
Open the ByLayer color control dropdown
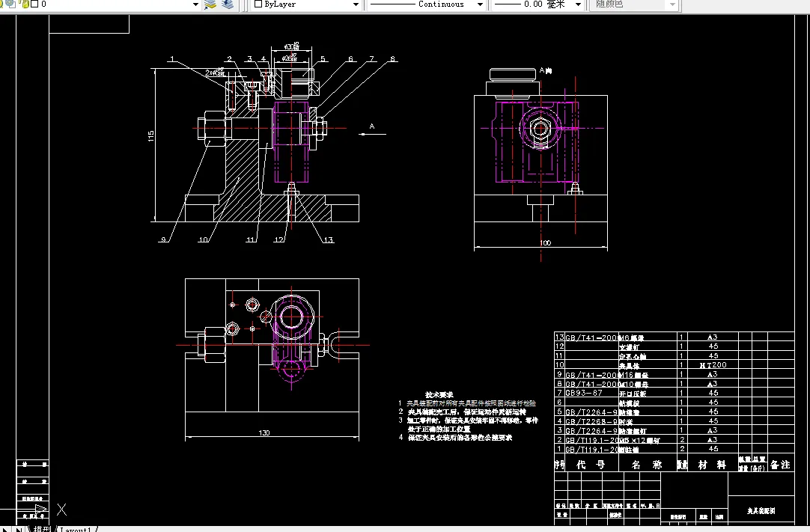[x=356, y=4]
